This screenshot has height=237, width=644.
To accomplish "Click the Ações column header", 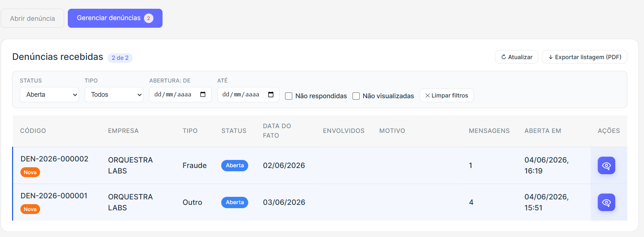I will [609, 131].
